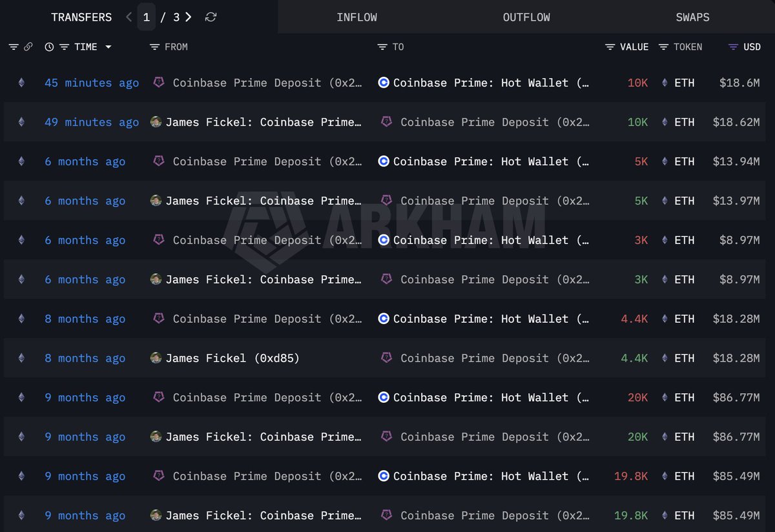Open the 45 minutes ago transaction link
This screenshot has width=775, height=532.
(92, 83)
